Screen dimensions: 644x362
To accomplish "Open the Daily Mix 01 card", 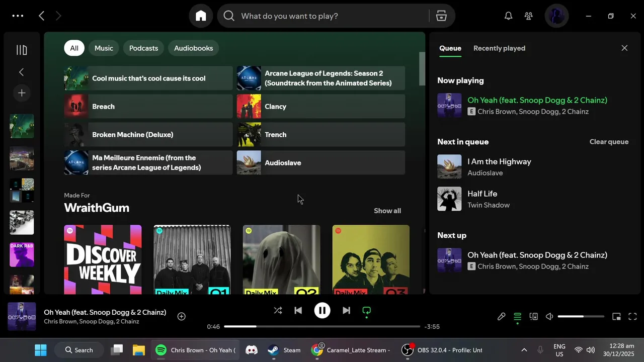I will (x=192, y=259).
